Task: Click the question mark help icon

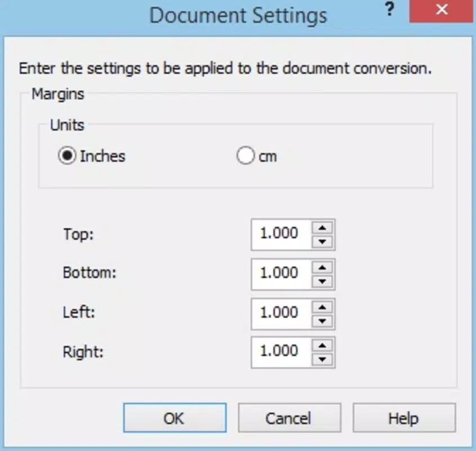Action: tap(389, 10)
